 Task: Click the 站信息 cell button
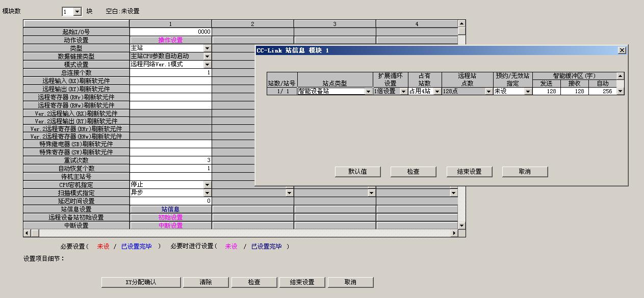click(170, 209)
